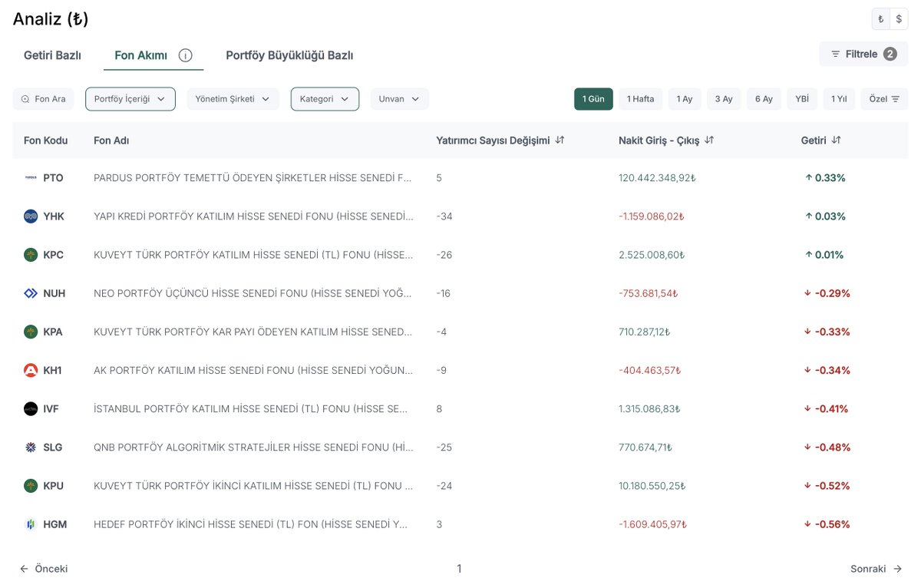Switch to the Getiri Bazlı tab

pos(52,55)
